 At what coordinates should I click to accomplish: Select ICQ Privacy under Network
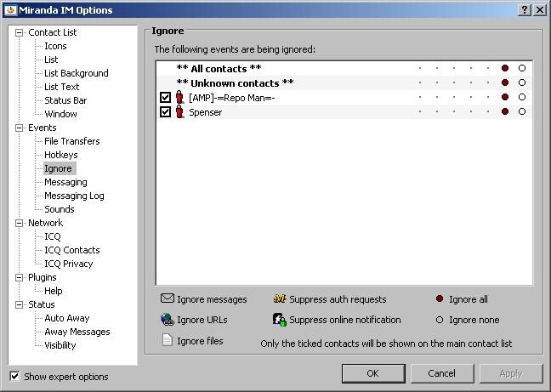pyautogui.click(x=69, y=264)
